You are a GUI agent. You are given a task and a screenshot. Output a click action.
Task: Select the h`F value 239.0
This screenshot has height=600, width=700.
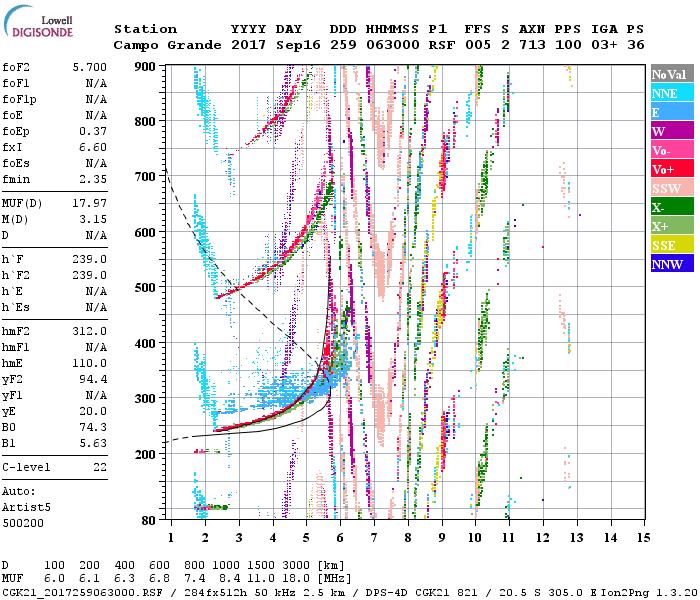point(90,259)
